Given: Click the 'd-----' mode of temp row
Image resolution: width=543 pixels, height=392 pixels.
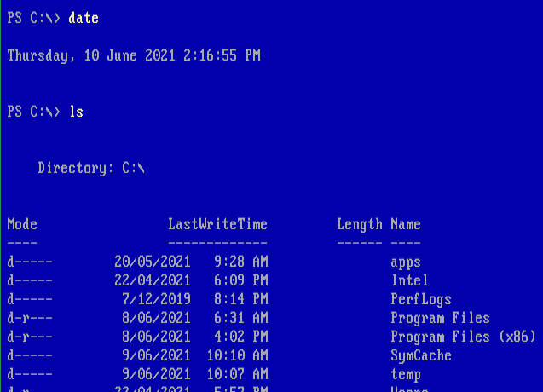Looking at the screenshot, I should click(x=30, y=374).
